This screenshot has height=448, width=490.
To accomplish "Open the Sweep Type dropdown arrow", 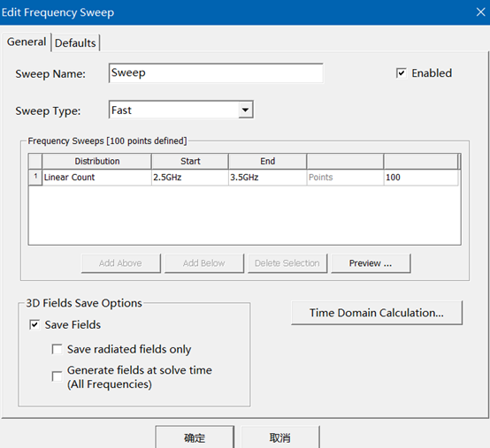I will (x=246, y=110).
